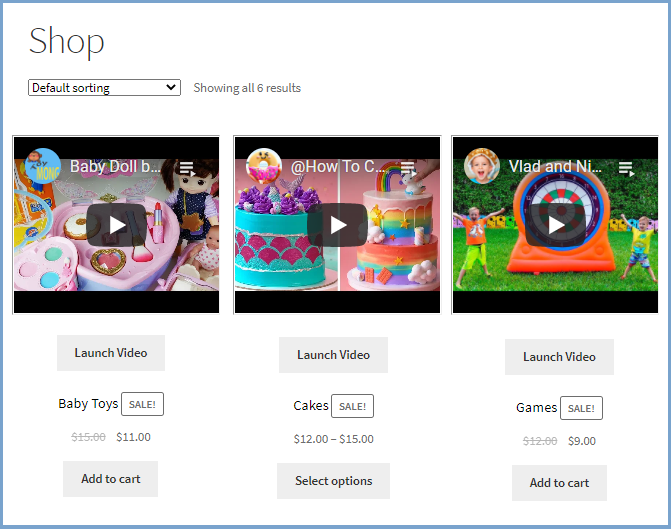
Task: Click the Vlad and Niki channel avatar
Action: 482,166
